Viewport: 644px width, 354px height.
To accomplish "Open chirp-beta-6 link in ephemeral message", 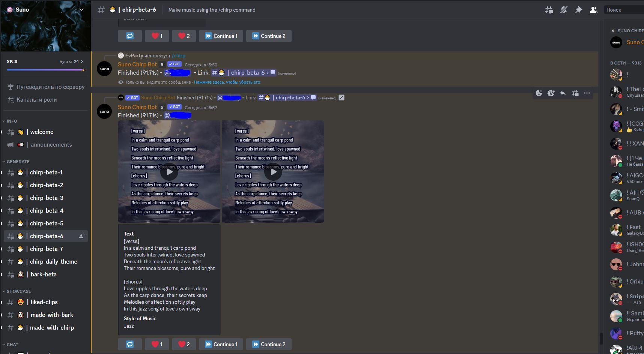I will 244,73.
